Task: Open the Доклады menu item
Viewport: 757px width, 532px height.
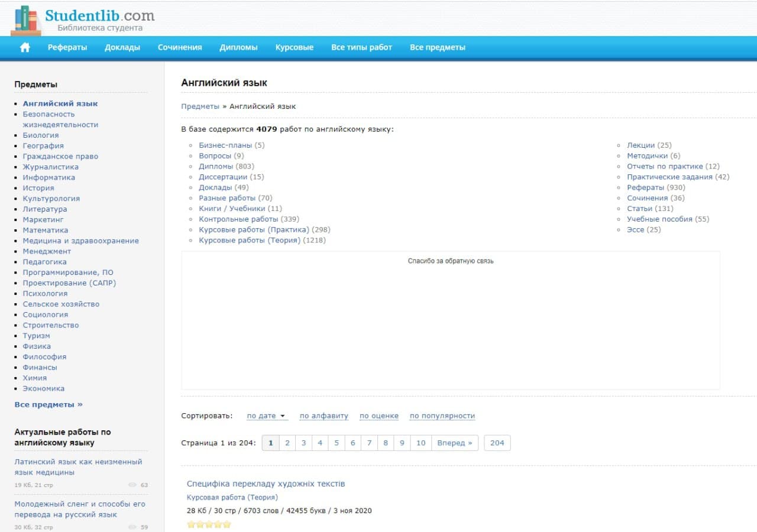Action: point(122,47)
